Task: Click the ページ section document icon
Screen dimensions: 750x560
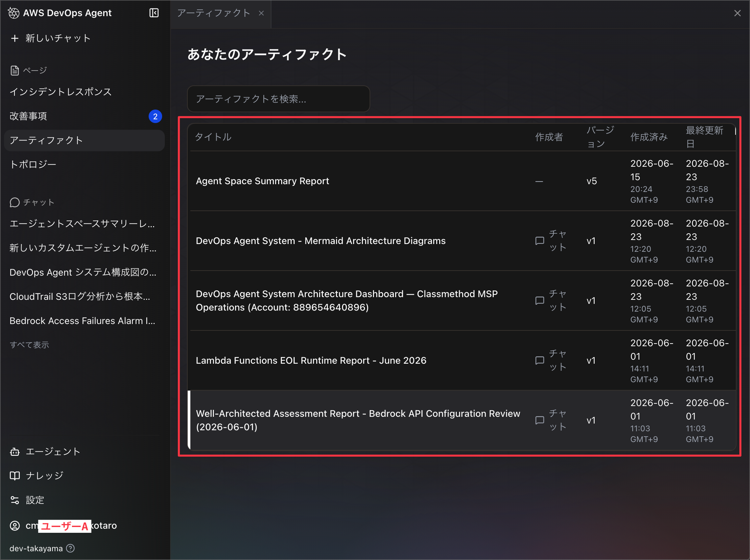Action: pos(14,71)
